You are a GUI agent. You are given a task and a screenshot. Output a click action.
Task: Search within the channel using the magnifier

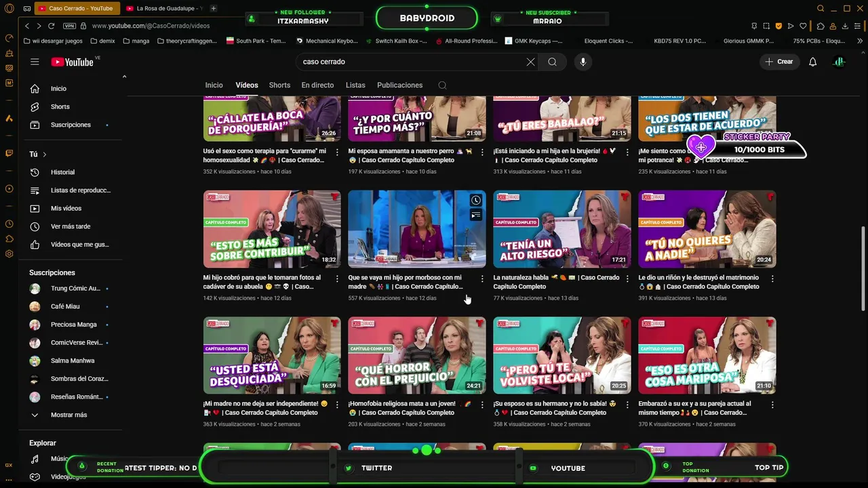tap(442, 85)
